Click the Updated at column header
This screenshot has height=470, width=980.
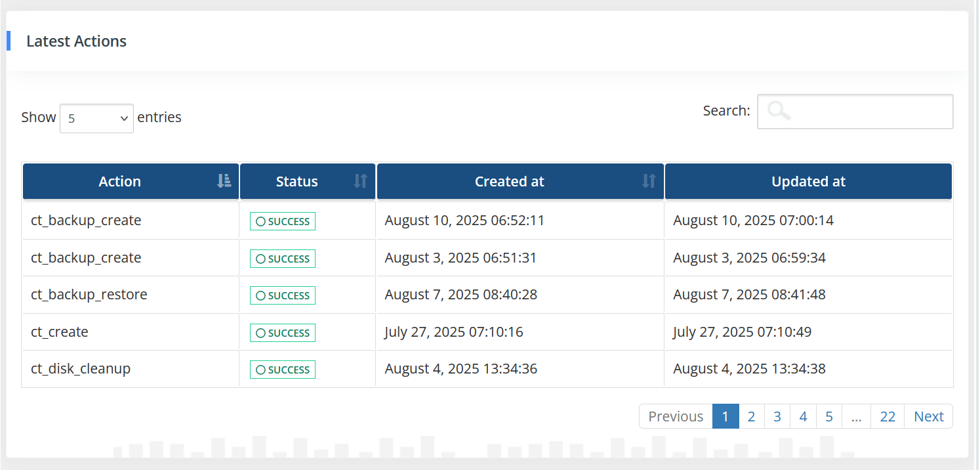coord(808,181)
